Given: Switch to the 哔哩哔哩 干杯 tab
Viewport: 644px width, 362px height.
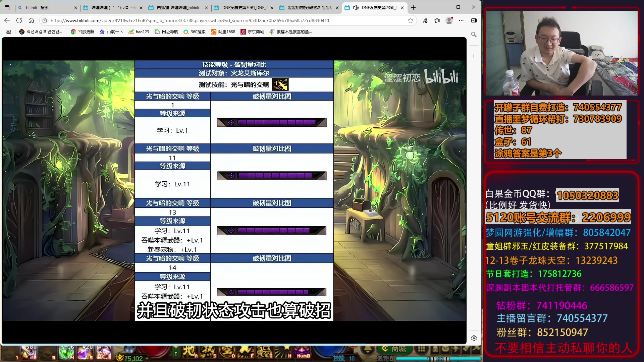Looking at the screenshot, I should pyautogui.click(x=113, y=7).
